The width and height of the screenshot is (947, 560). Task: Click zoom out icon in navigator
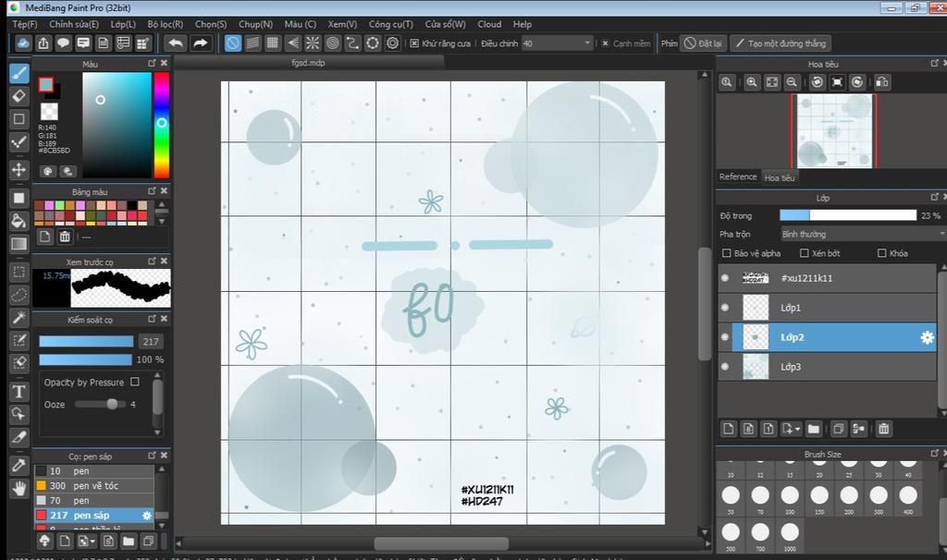(792, 82)
